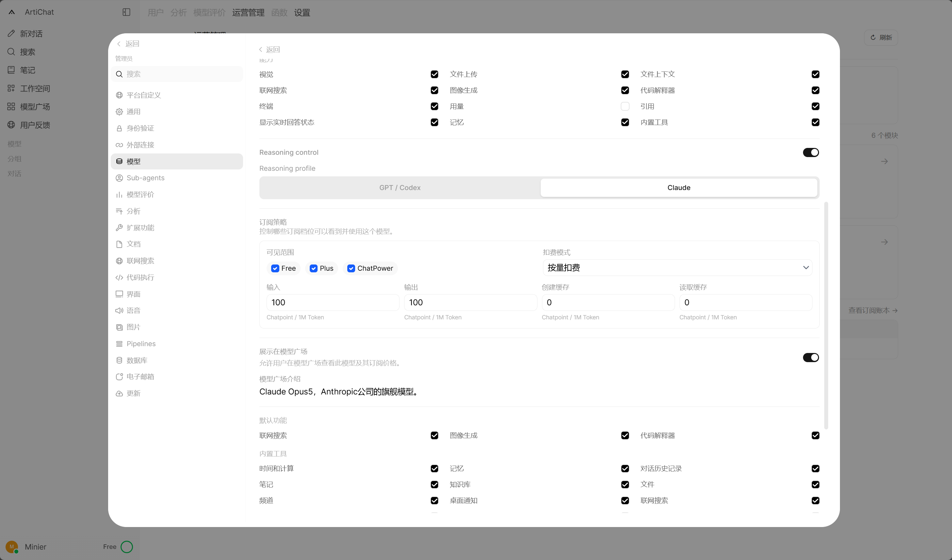Open the 扣费模式 dropdown
This screenshot has height=560, width=952.
tap(677, 268)
